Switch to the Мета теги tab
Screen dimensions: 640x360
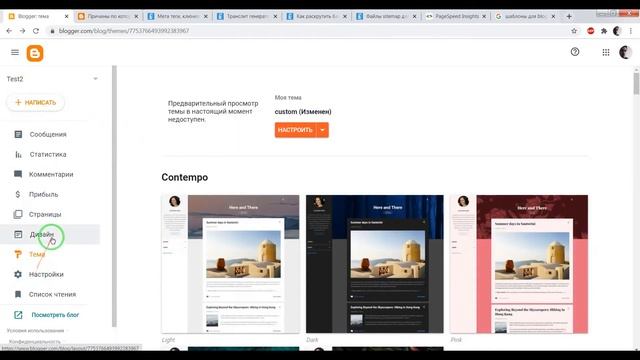point(177,16)
